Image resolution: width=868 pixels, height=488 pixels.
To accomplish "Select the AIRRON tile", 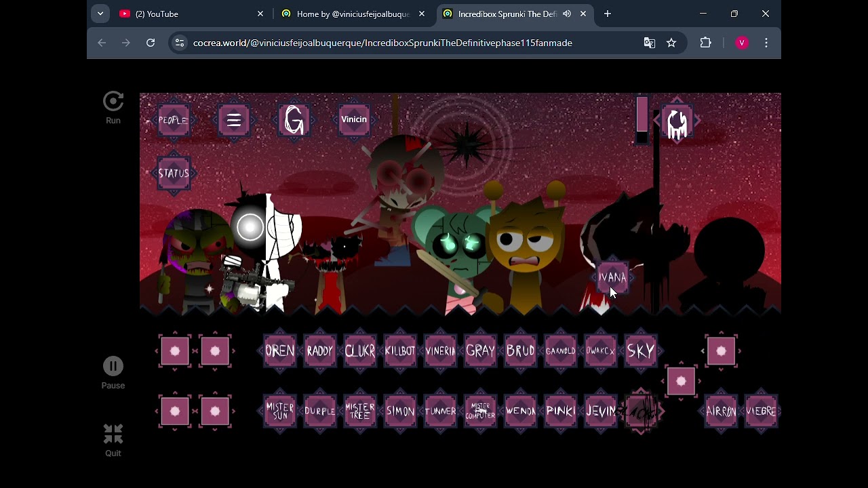I will [721, 411].
